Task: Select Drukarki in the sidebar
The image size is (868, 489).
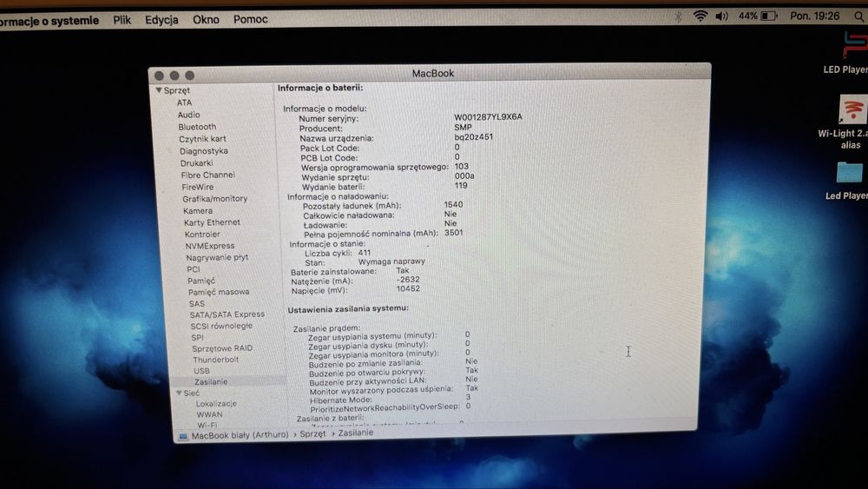Action: (196, 163)
